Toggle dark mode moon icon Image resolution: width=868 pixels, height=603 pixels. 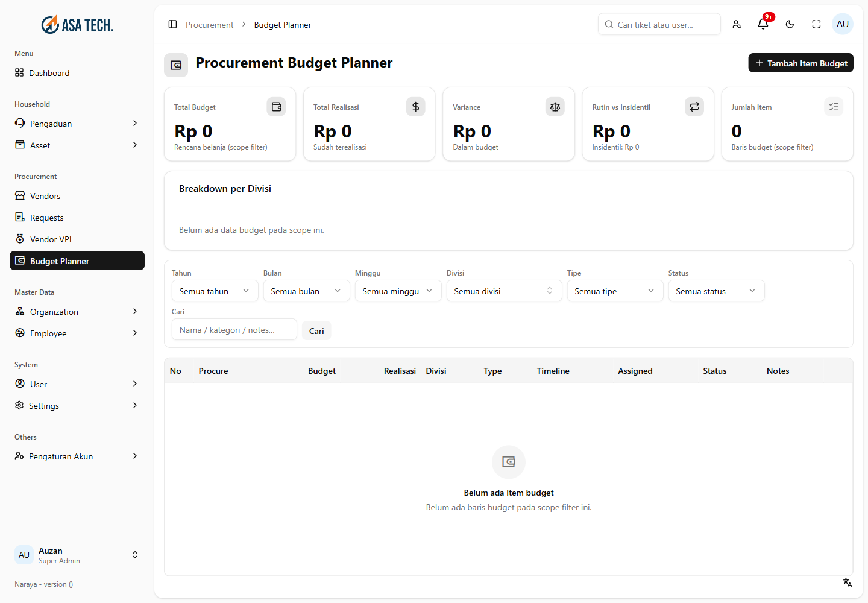click(790, 24)
